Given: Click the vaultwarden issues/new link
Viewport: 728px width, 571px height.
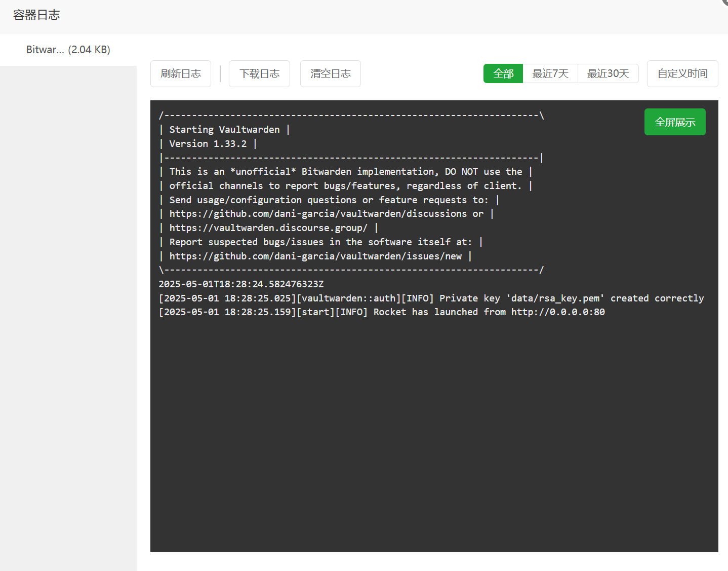Looking at the screenshot, I should click(316, 256).
